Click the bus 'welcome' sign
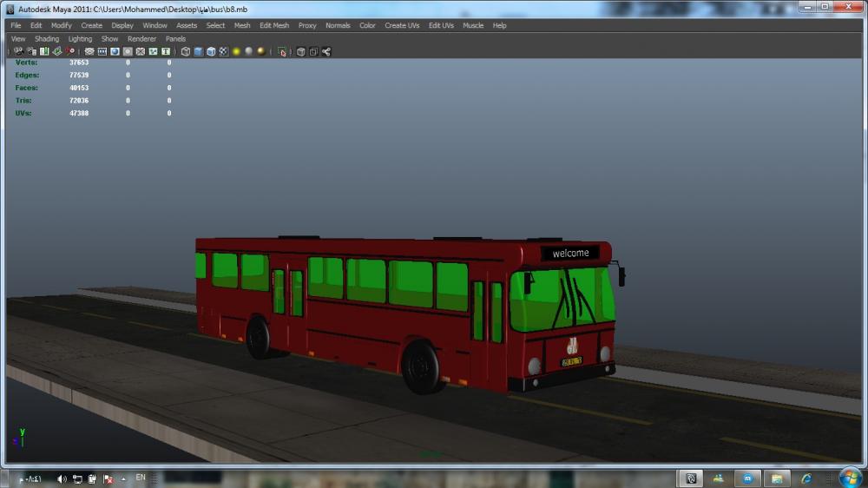The image size is (868, 488). (x=570, y=254)
